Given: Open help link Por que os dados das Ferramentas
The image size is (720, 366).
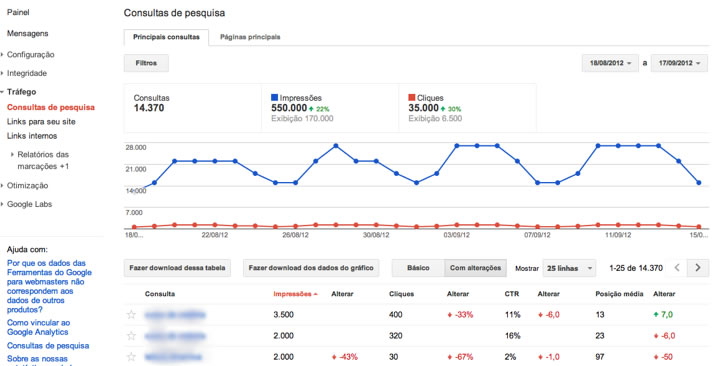Looking at the screenshot, I should 49,286.
